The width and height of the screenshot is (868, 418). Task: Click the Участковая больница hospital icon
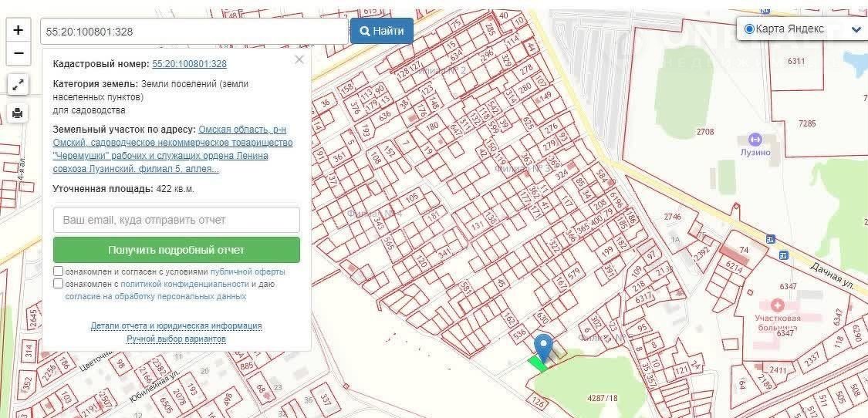(782, 306)
